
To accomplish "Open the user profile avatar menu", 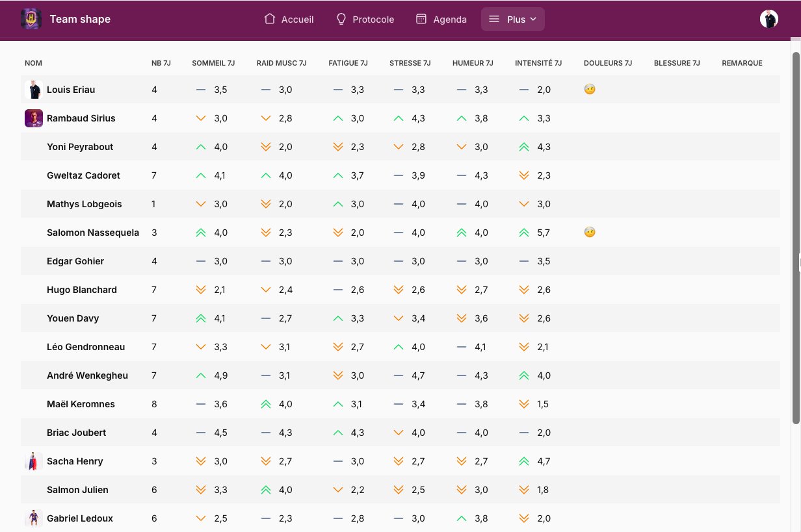I will [x=769, y=19].
